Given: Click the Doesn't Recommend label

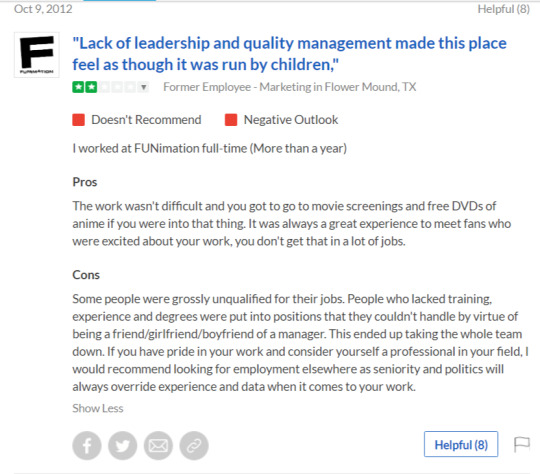Looking at the screenshot, I should [146, 120].
